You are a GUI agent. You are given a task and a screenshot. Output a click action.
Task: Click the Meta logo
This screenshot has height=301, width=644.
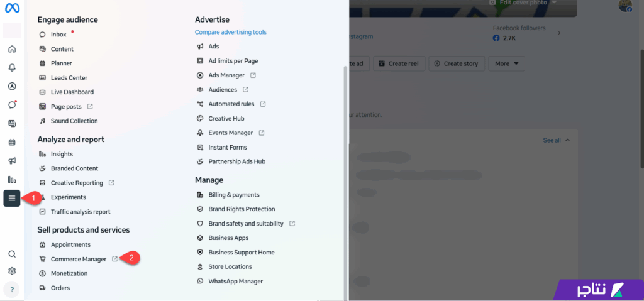click(12, 8)
